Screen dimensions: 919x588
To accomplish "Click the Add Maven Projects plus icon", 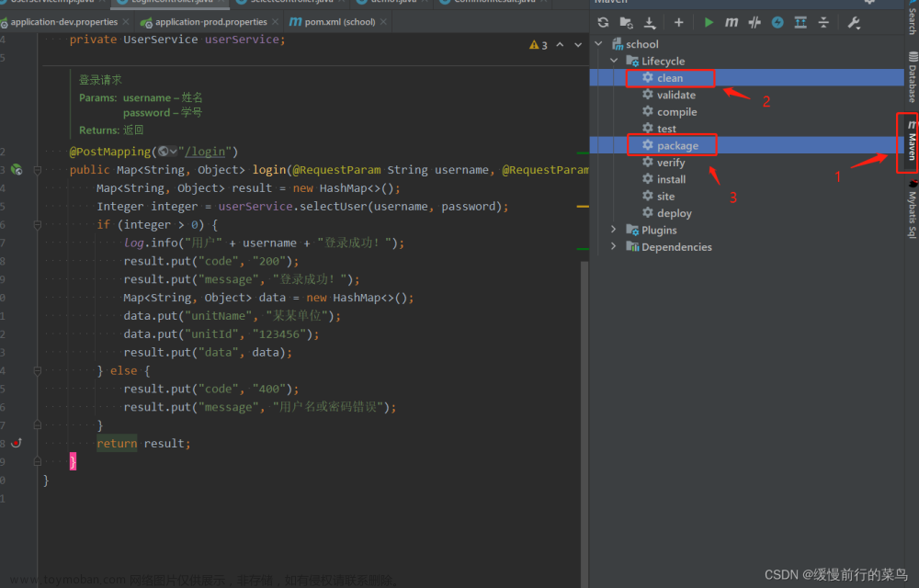I will pos(679,22).
